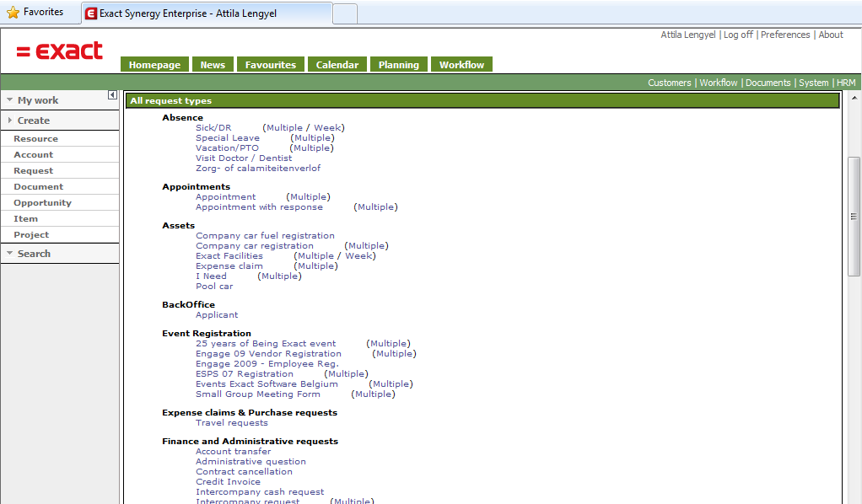This screenshot has width=862, height=504.
Task: Open the Exact Facilities request
Action: (229, 256)
